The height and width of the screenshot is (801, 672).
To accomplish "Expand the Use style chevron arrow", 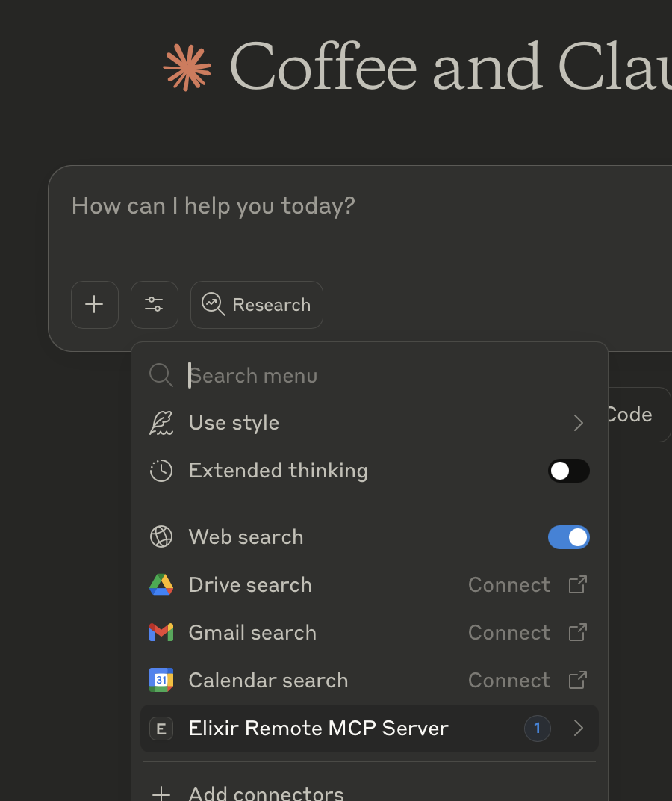I will coord(578,423).
